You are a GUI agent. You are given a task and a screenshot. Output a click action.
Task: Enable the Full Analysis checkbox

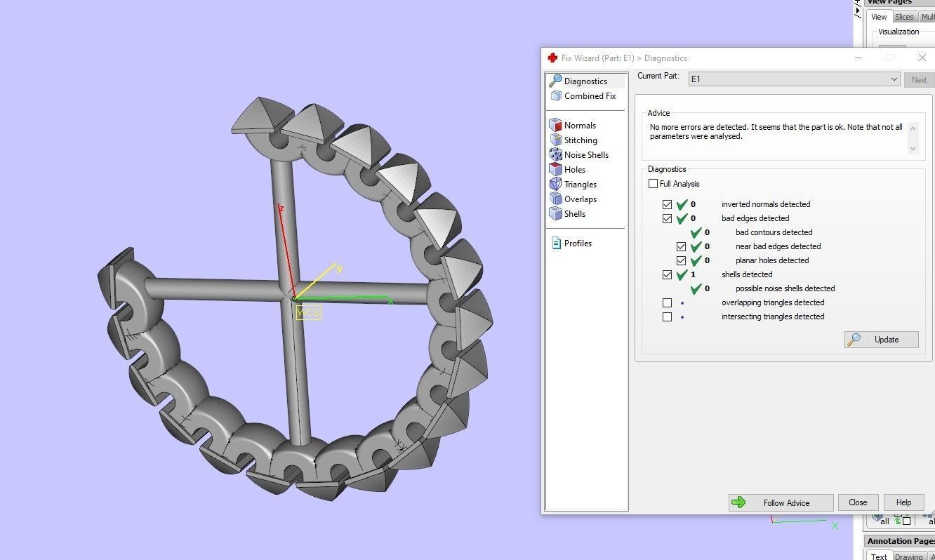pyautogui.click(x=654, y=184)
